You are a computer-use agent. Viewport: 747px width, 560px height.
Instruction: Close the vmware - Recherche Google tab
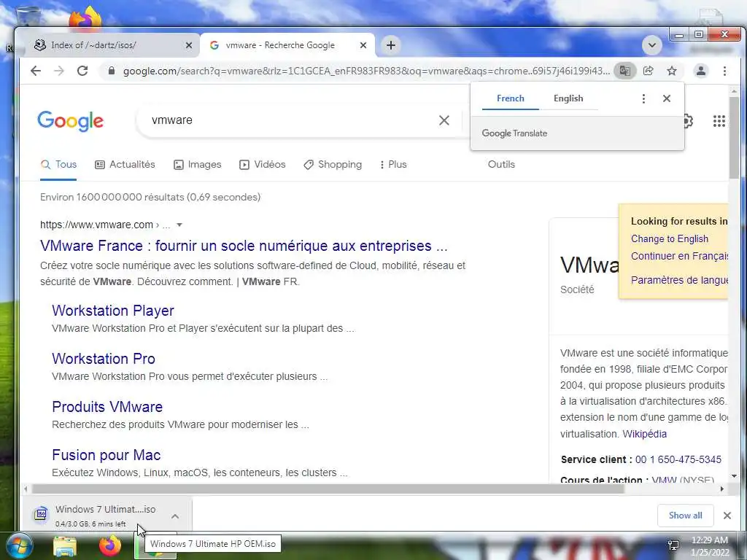tap(363, 45)
